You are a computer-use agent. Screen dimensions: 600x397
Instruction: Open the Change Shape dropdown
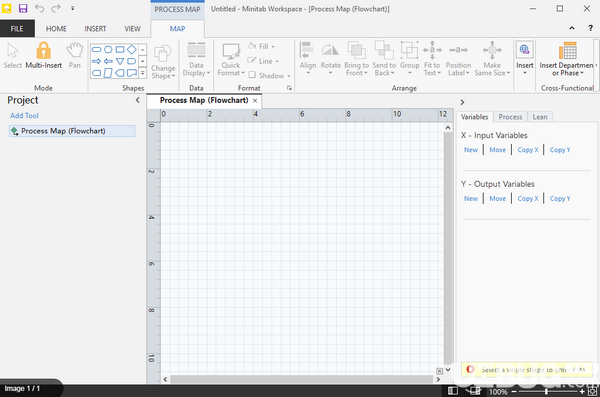point(163,62)
